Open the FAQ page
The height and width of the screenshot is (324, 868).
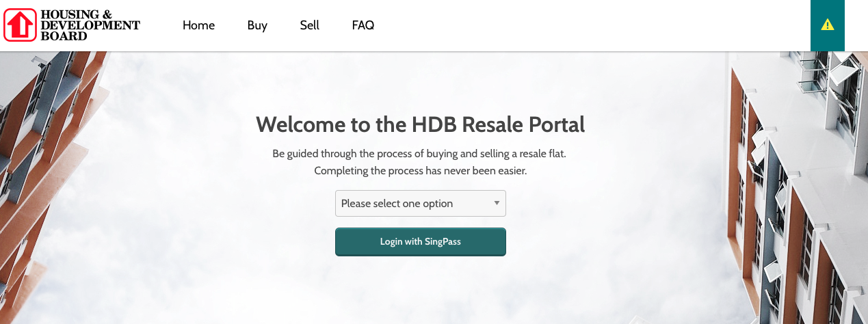click(x=363, y=25)
